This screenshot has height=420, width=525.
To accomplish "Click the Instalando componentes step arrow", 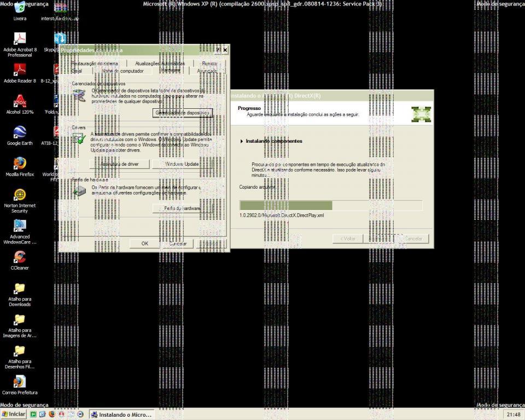I will click(241, 141).
